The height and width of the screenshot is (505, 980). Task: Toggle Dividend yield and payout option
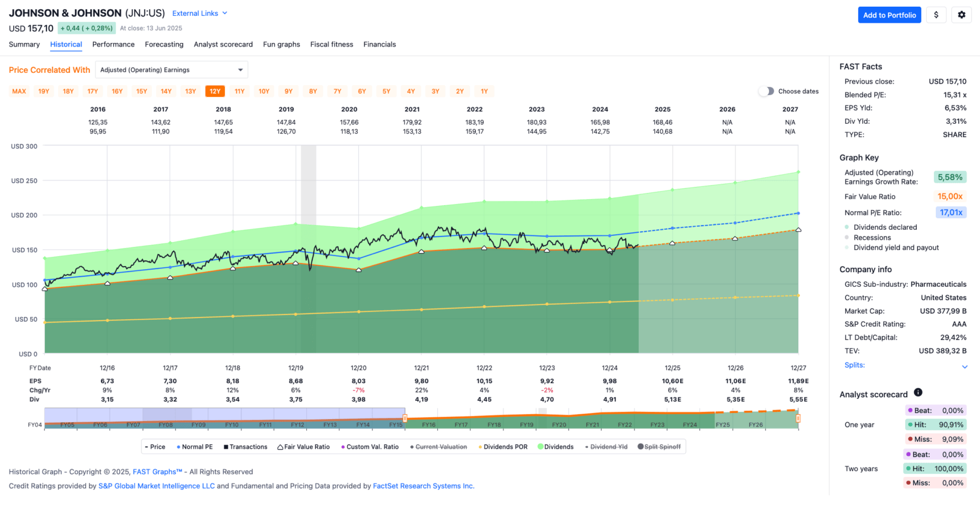892,248
